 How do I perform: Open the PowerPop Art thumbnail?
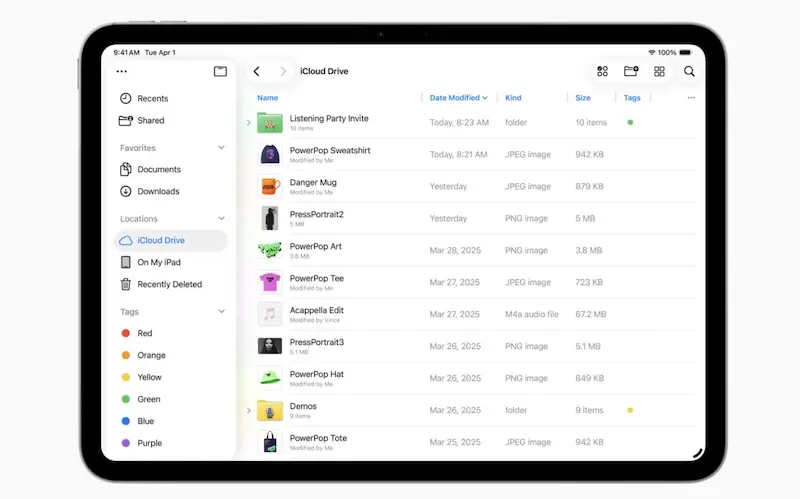270,250
